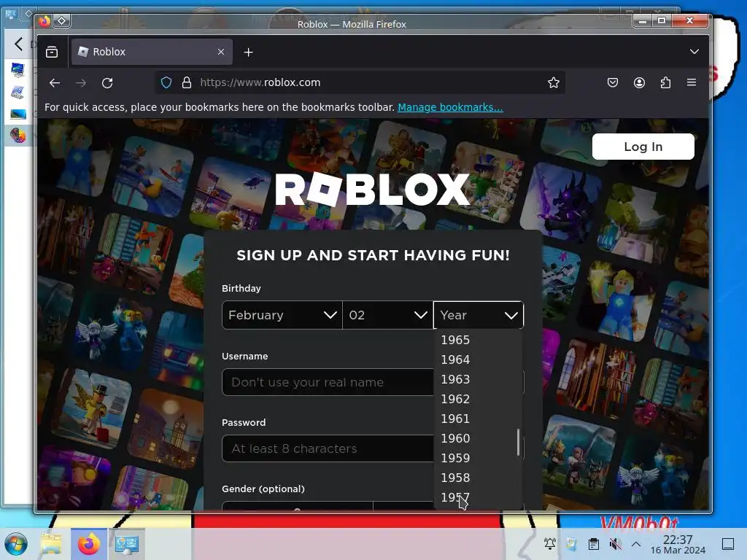The width and height of the screenshot is (747, 560).
Task: Open the Extensions puzzle icon
Action: [665, 83]
